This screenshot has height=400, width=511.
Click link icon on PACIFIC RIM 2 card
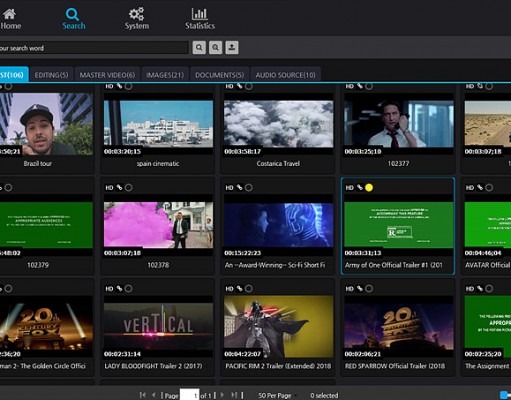239,289
